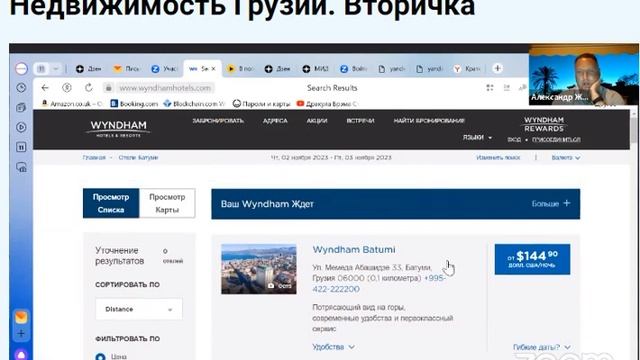Click the Wyndham Rewards logo
Viewport: 640px width, 360px height.
pos(544,124)
